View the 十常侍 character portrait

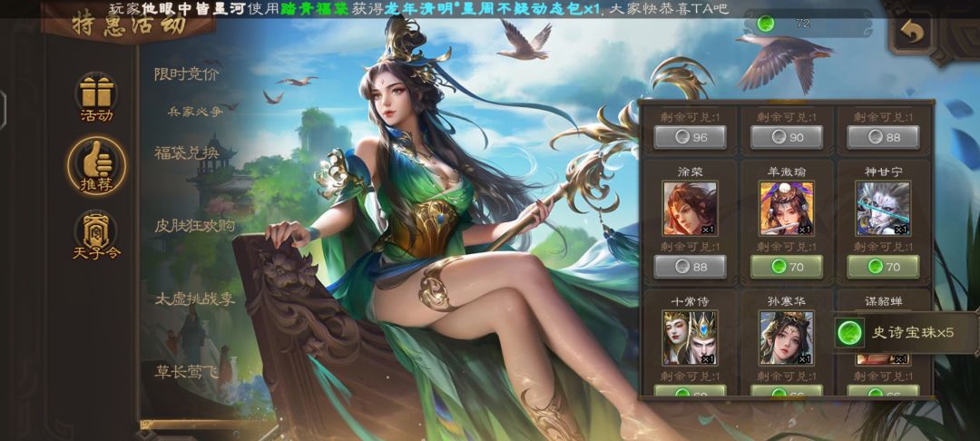click(x=690, y=338)
